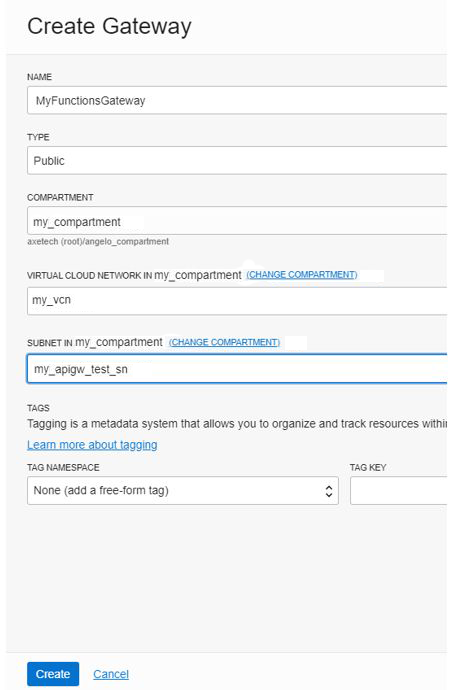Screen dimensions: 462x690
Task: Click Change Compartment link beside Virtual Cloud Network
Action: coord(302,275)
